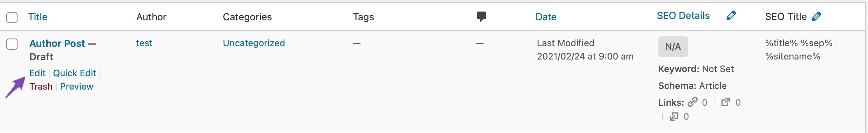868x133 pixels.
Task: Sort posts by Title column
Action: 38,17
